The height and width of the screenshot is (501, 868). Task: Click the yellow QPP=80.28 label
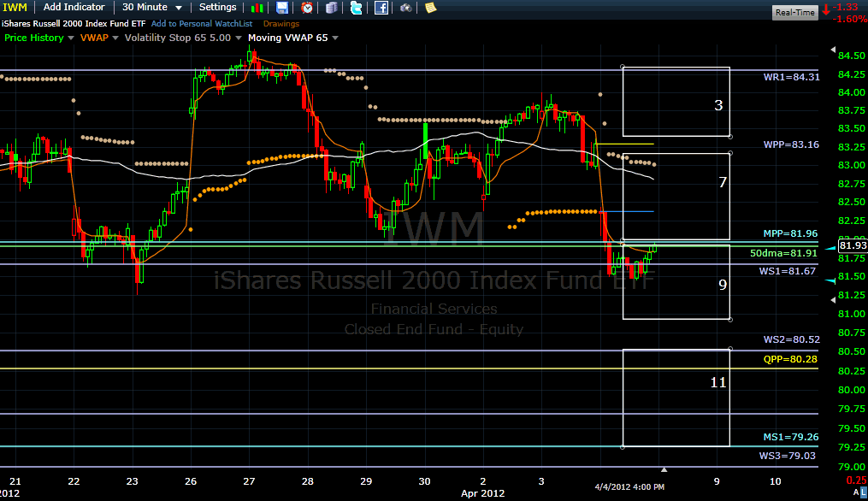point(790,359)
